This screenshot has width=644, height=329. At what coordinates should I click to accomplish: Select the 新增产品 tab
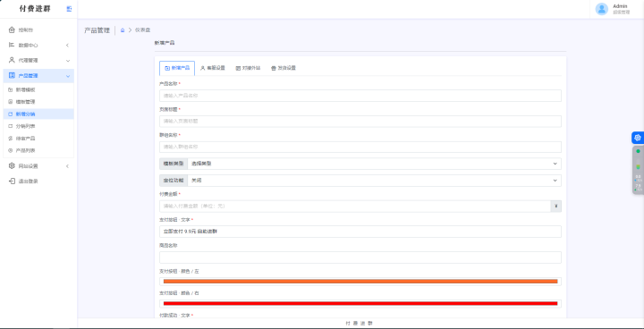click(177, 68)
